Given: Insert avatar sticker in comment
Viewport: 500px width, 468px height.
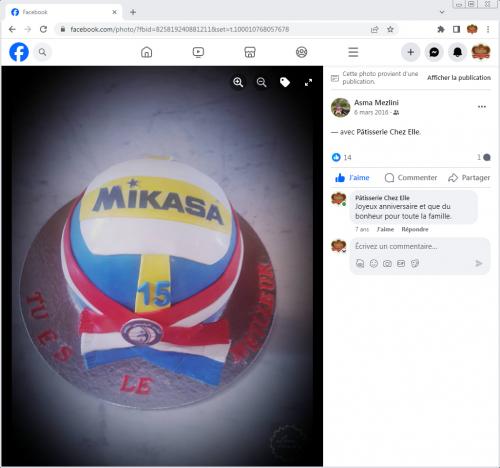Looking at the screenshot, I should click(360, 264).
